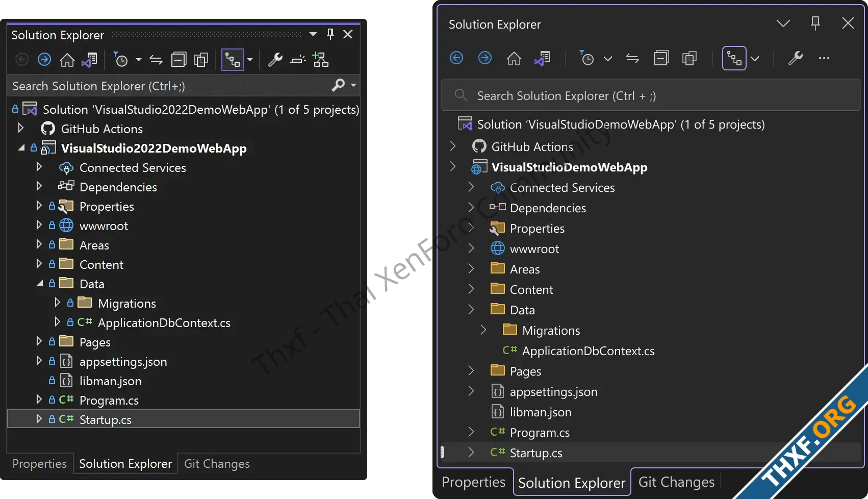This screenshot has width=868, height=499.
Task: Click Switch Views icon in right panel toolbar
Action: [542, 58]
